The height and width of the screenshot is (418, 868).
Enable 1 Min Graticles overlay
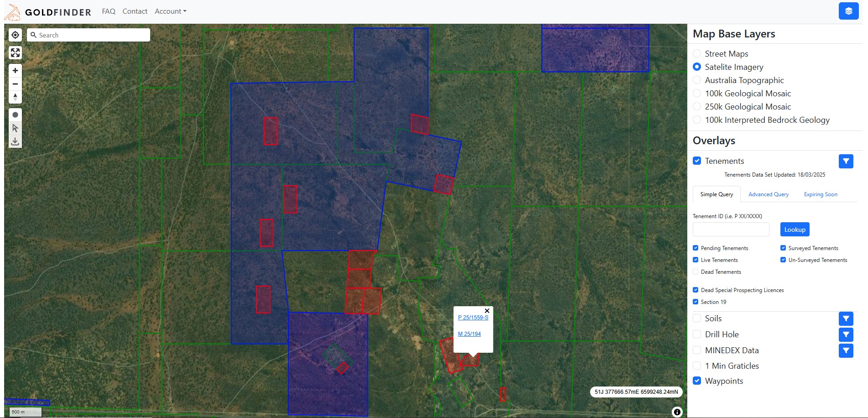pyautogui.click(x=697, y=366)
